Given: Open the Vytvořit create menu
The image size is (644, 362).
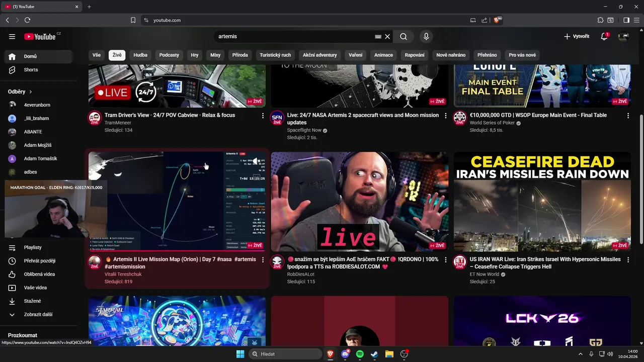Looking at the screenshot, I should pyautogui.click(x=577, y=36).
